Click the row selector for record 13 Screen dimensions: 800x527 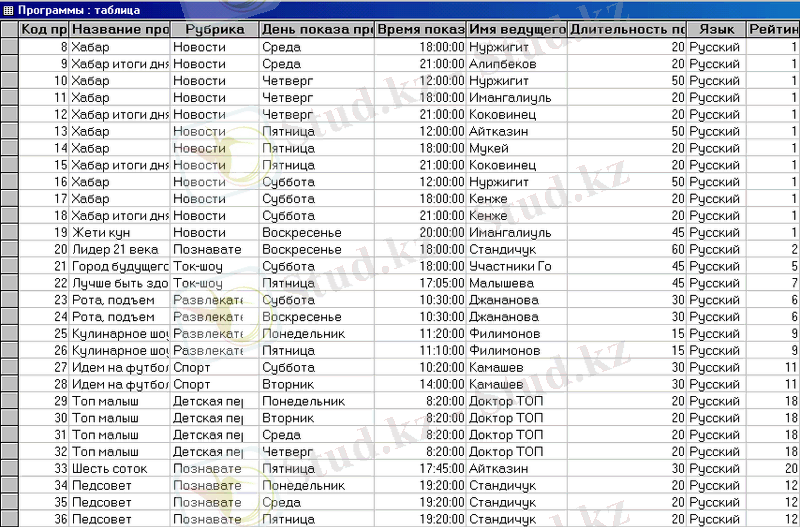9,131
